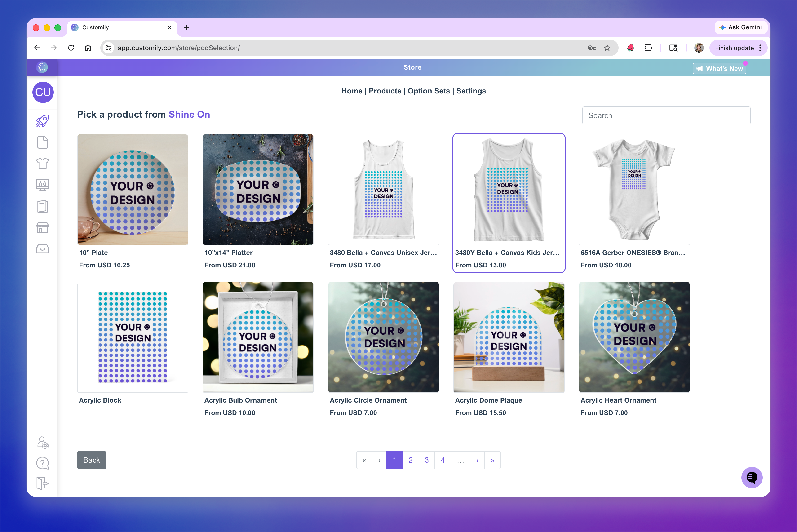
Task: Click the "From USD 16.25" price text
Action: pos(105,265)
